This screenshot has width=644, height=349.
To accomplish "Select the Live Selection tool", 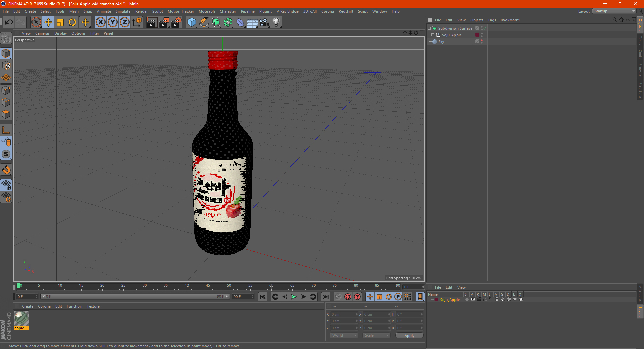I will coord(36,22).
